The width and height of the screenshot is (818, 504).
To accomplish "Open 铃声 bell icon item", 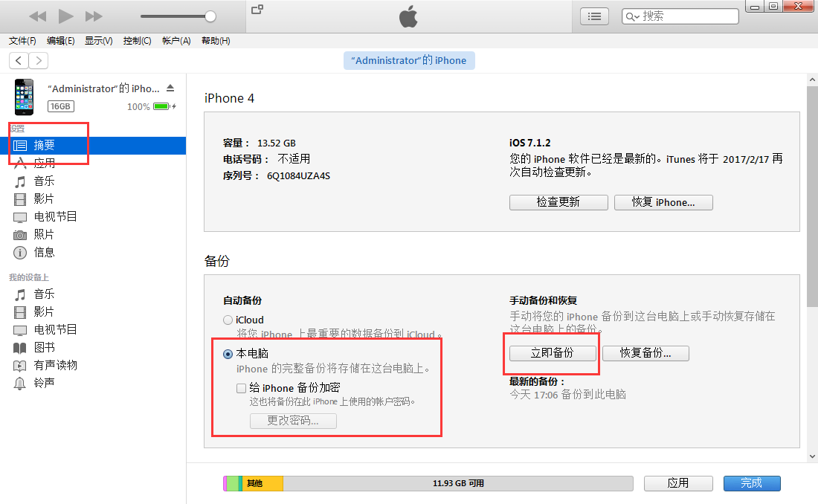I will 93,383.
